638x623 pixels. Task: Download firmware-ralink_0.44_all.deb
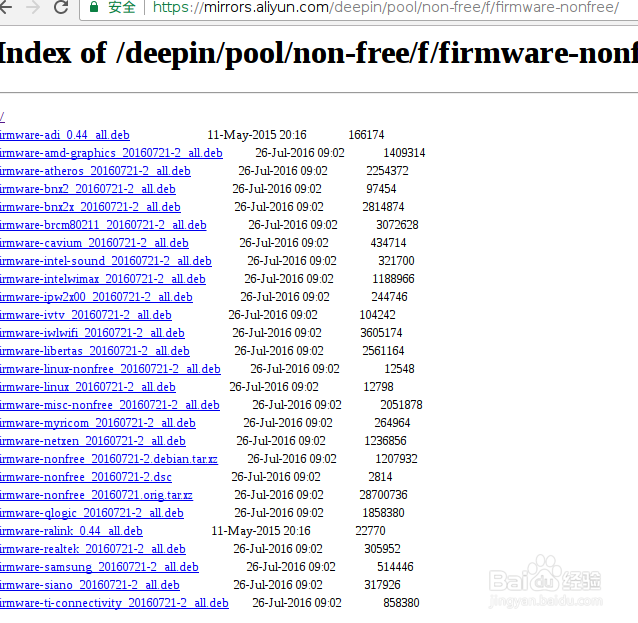tap(71, 531)
